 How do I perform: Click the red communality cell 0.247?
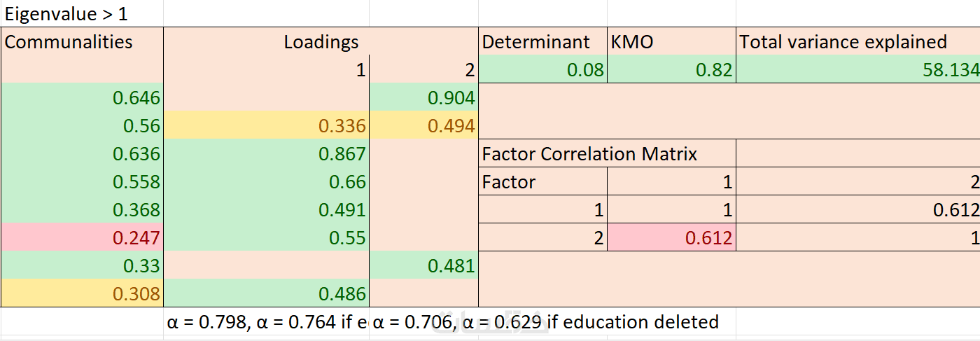82,237
